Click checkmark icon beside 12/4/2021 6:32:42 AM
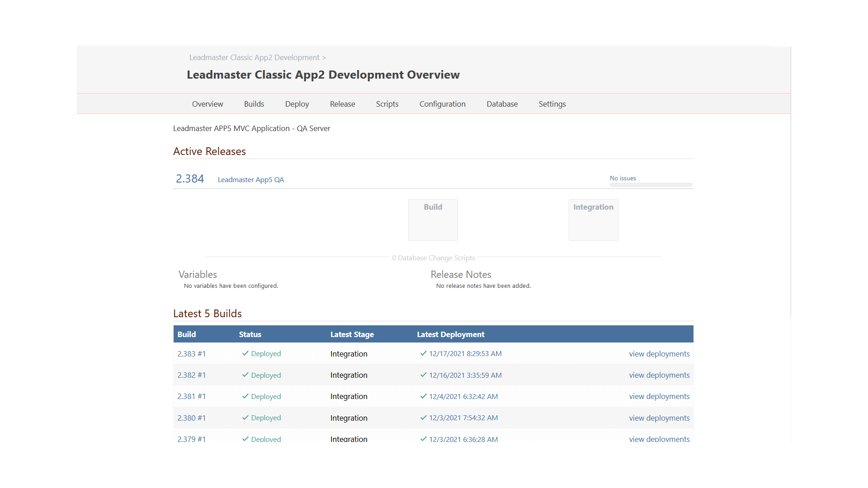This screenshot has height=488, width=868. tap(424, 396)
